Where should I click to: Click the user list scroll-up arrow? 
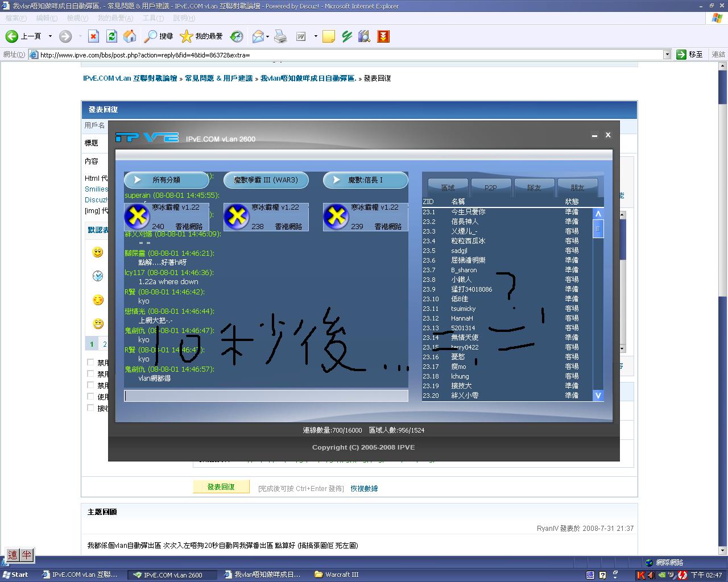pyautogui.click(x=598, y=214)
